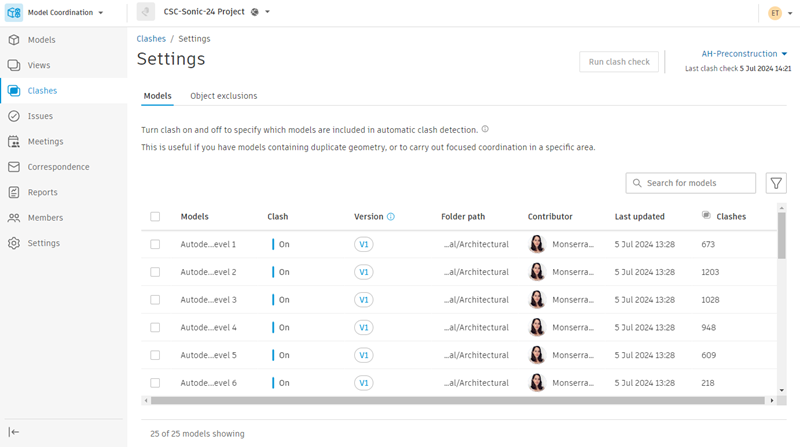The image size is (800, 448).
Task: Select the Models tab
Action: pos(157,96)
